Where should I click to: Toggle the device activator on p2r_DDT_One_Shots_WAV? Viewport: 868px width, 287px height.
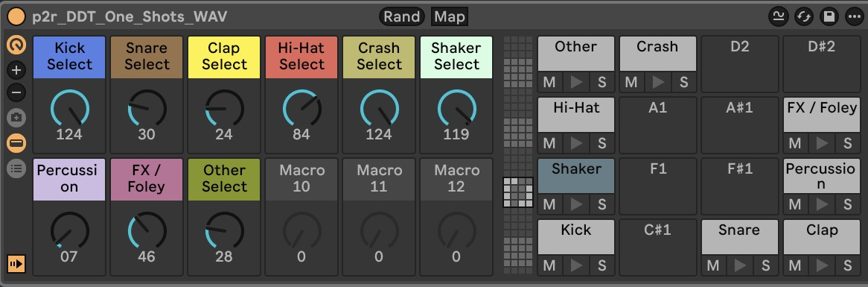click(x=16, y=16)
